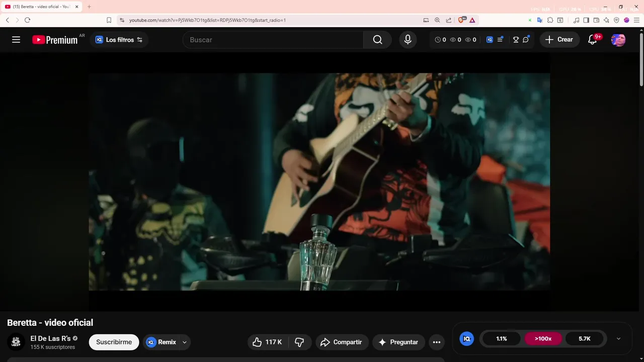
Task: Go to YouTube Premium home logo
Action: (x=55, y=40)
